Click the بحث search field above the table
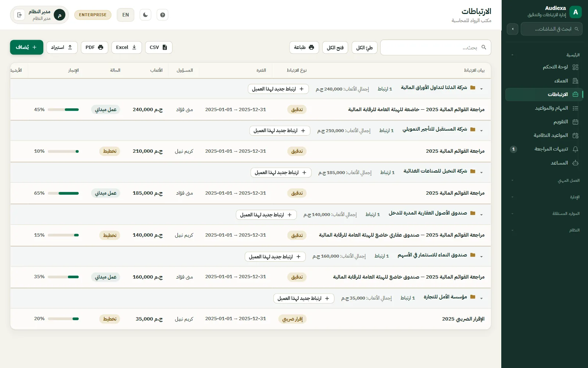 click(435, 47)
